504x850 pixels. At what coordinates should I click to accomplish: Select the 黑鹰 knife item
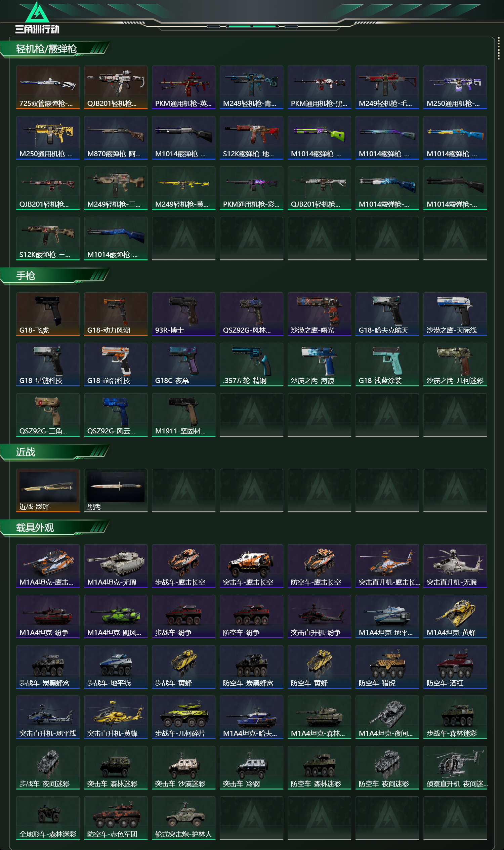coord(116,491)
